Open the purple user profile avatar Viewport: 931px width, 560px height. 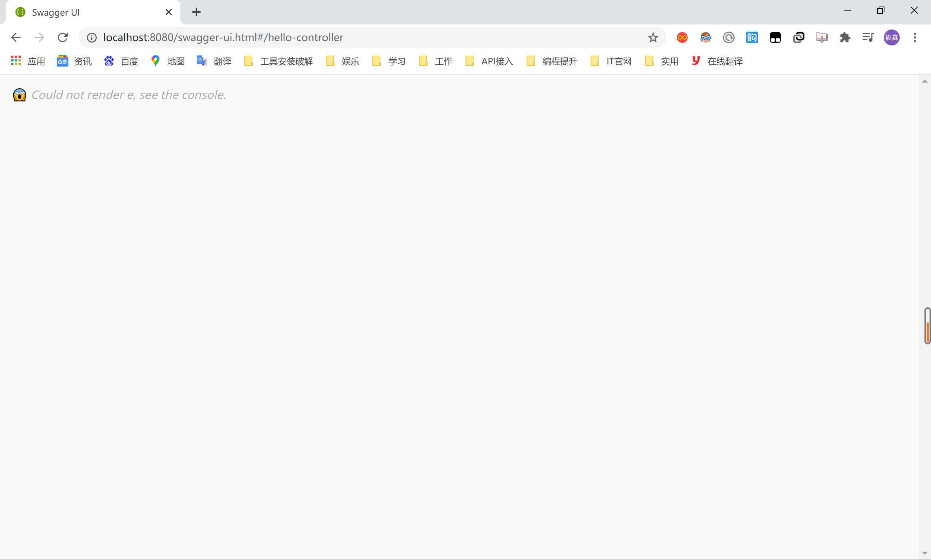[891, 37]
